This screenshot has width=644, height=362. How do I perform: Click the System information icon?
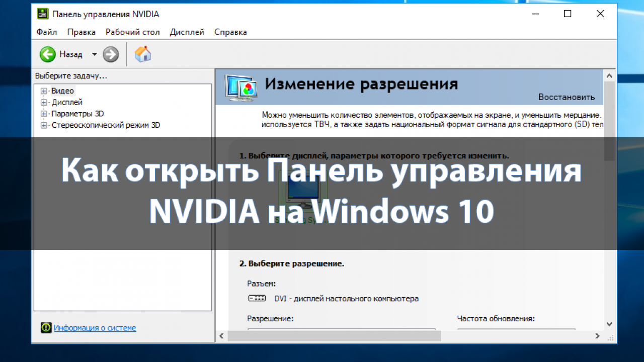coord(46,328)
